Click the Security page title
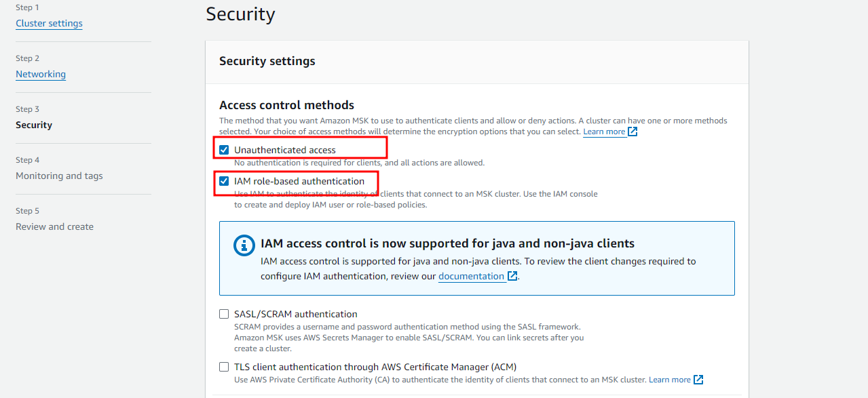 pyautogui.click(x=240, y=14)
